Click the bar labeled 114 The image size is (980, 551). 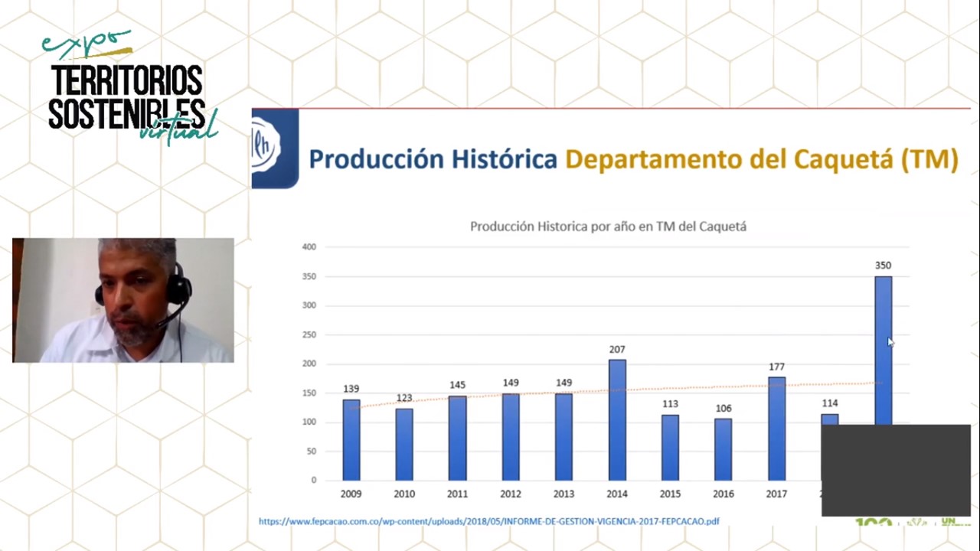pos(829,419)
